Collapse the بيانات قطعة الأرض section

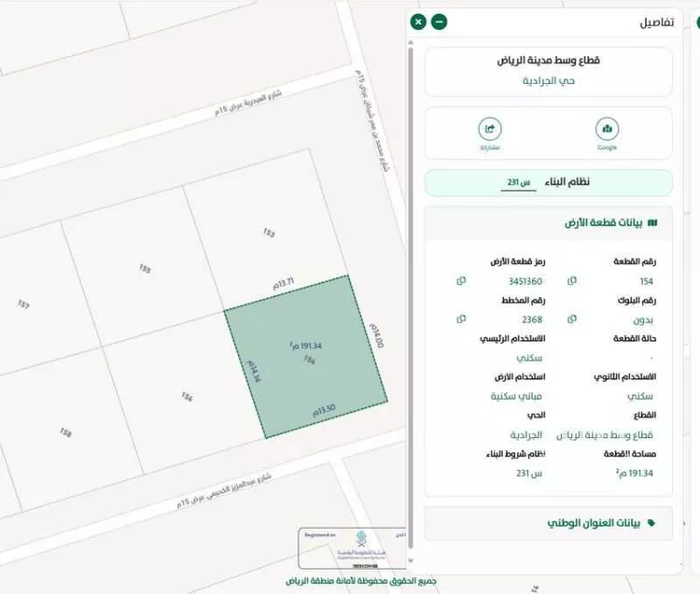tap(549, 223)
